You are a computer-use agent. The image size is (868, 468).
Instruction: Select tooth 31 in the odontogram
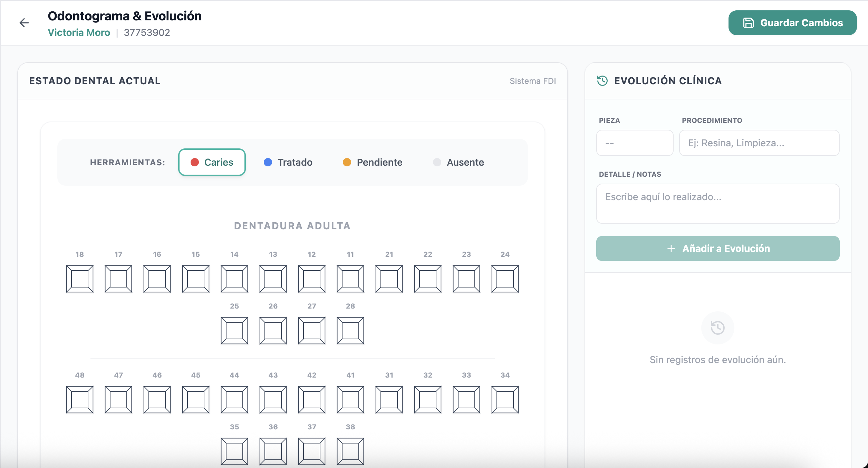[x=389, y=400]
